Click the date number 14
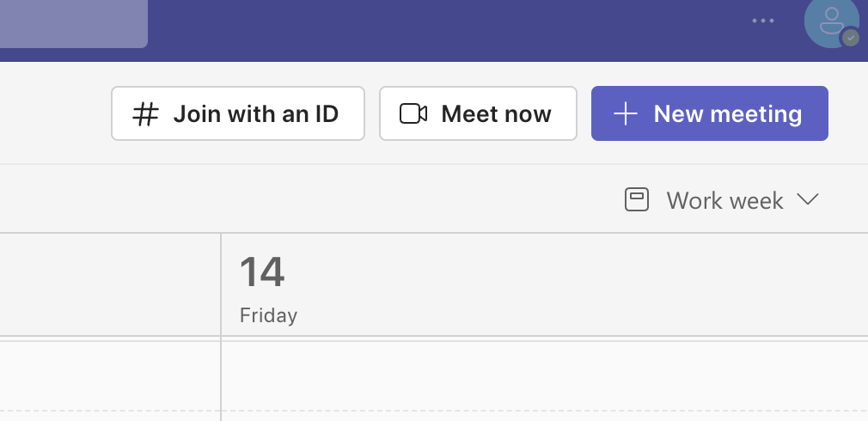Viewport: 868px width, 421px height. click(x=262, y=272)
